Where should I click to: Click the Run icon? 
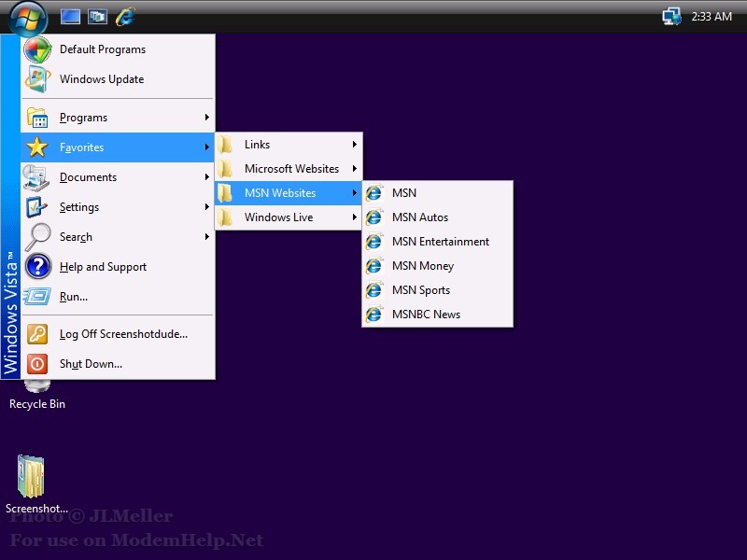click(x=37, y=296)
